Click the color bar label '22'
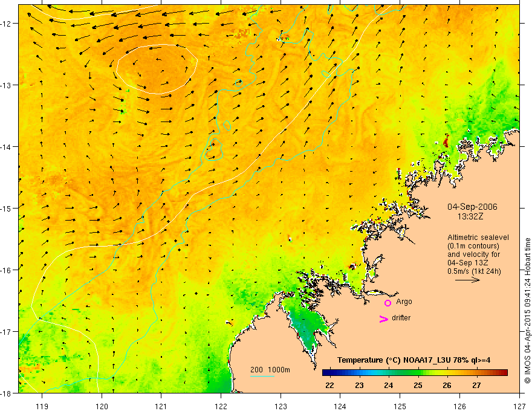 point(329,386)
